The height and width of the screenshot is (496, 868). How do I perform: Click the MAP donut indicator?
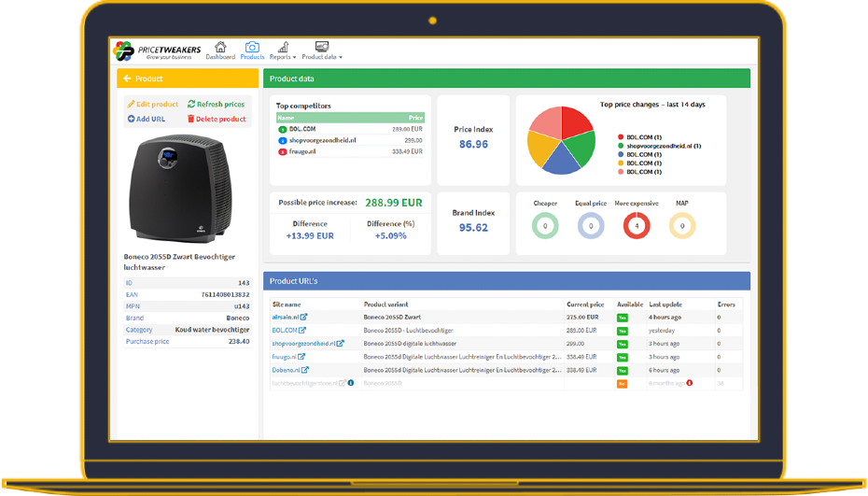(682, 226)
